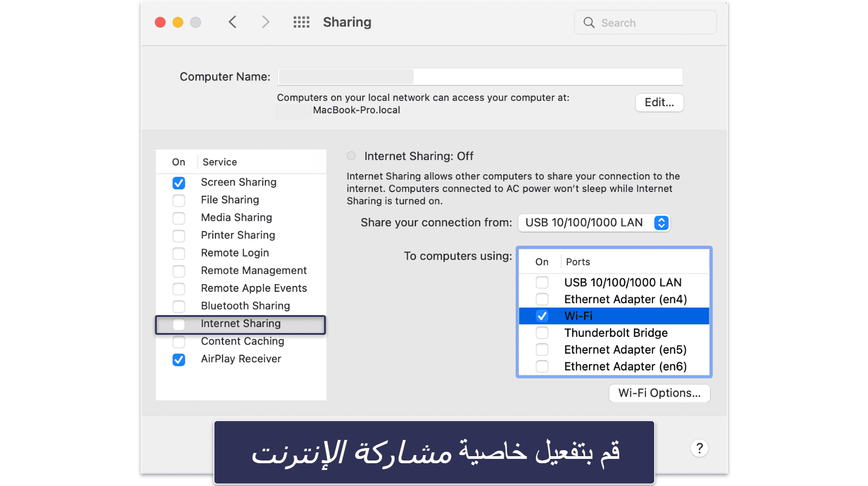The height and width of the screenshot is (486, 868).
Task: Click the magnifying glass search icon
Action: pos(589,23)
